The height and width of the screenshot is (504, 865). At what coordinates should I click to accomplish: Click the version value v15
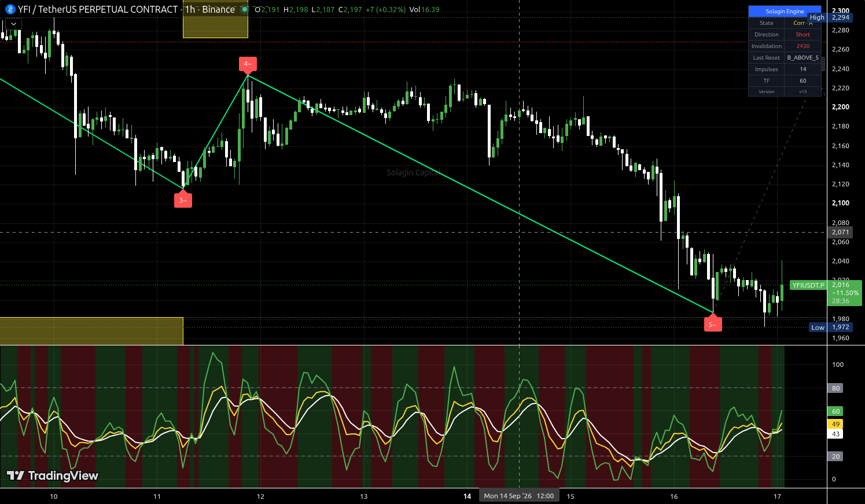803,91
